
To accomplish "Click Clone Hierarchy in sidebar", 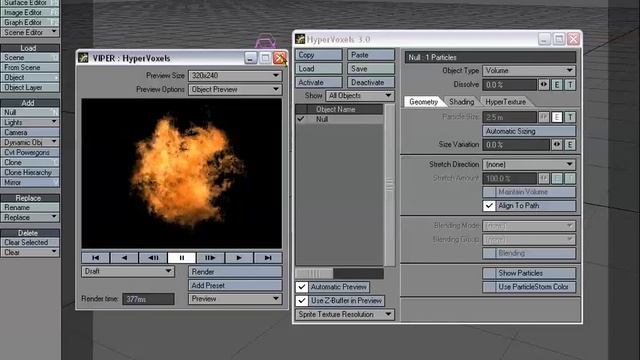I will (30, 172).
